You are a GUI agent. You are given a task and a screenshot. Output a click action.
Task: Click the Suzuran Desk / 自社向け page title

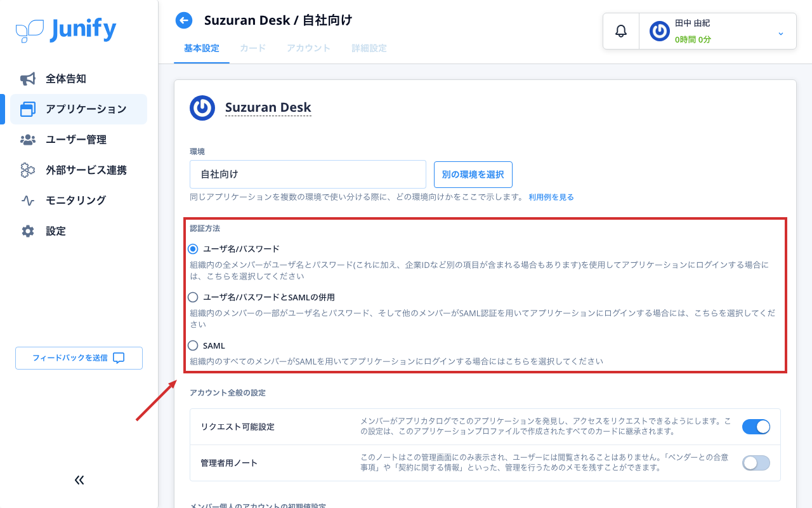(278, 20)
